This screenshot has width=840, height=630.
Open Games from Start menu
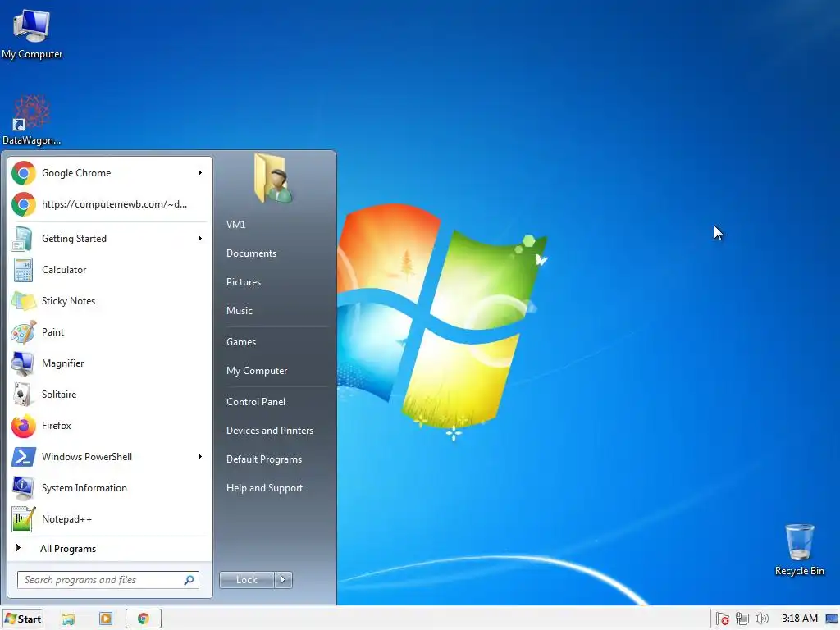(x=241, y=342)
